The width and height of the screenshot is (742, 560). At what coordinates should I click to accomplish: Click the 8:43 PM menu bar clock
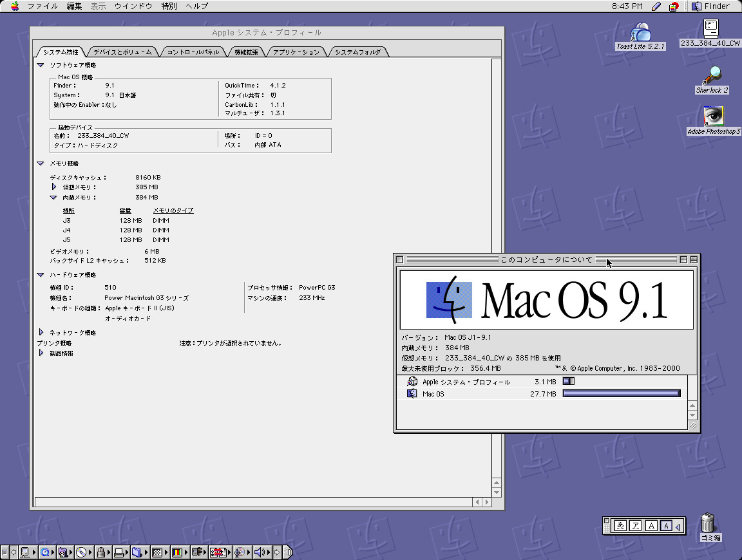tap(627, 6)
